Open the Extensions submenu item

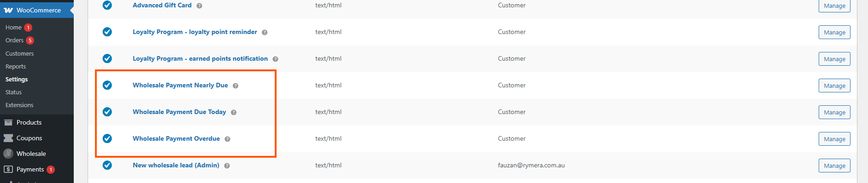click(19, 105)
